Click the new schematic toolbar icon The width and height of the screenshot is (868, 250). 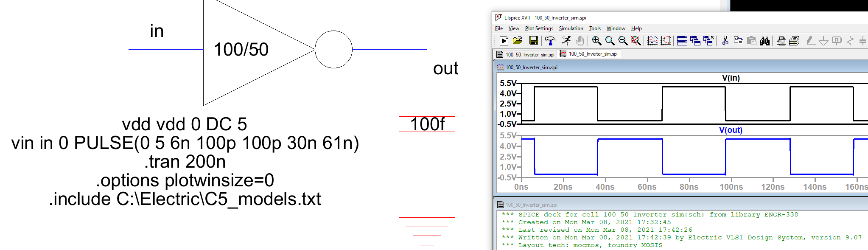pyautogui.click(x=504, y=41)
